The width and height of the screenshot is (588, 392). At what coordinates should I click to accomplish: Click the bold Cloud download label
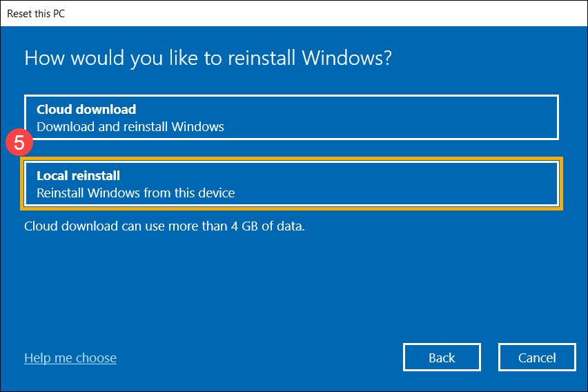point(86,109)
